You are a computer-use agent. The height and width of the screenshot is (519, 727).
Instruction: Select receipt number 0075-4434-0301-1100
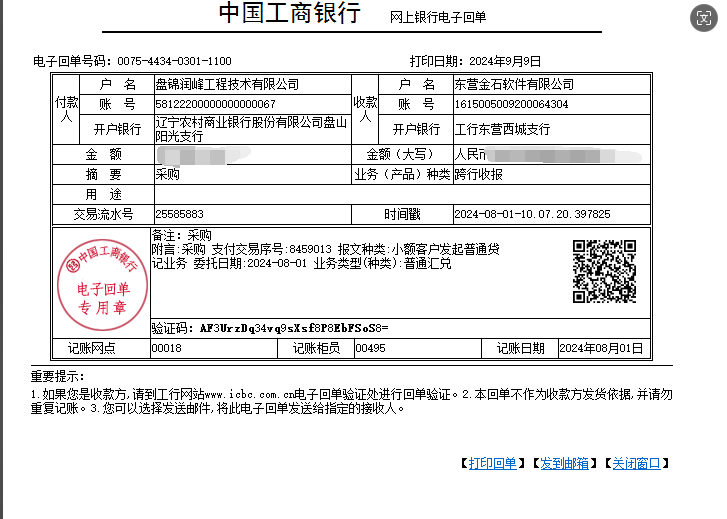point(174,61)
